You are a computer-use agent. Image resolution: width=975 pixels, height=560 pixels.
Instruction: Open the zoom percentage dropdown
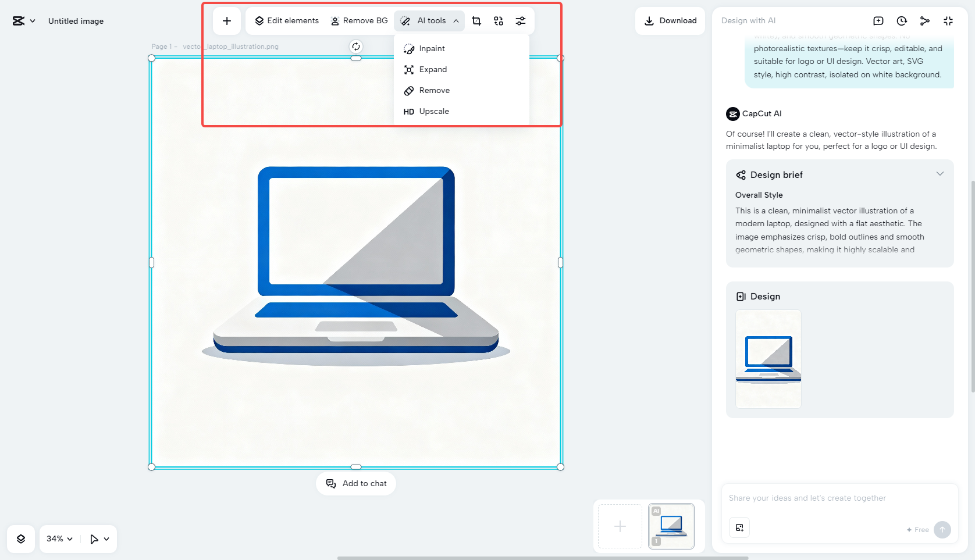point(58,538)
